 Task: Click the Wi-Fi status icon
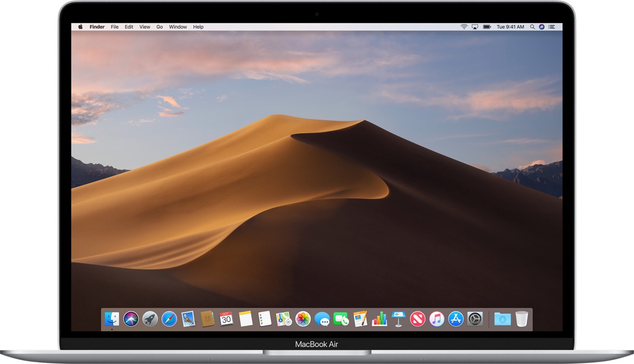[x=464, y=27]
